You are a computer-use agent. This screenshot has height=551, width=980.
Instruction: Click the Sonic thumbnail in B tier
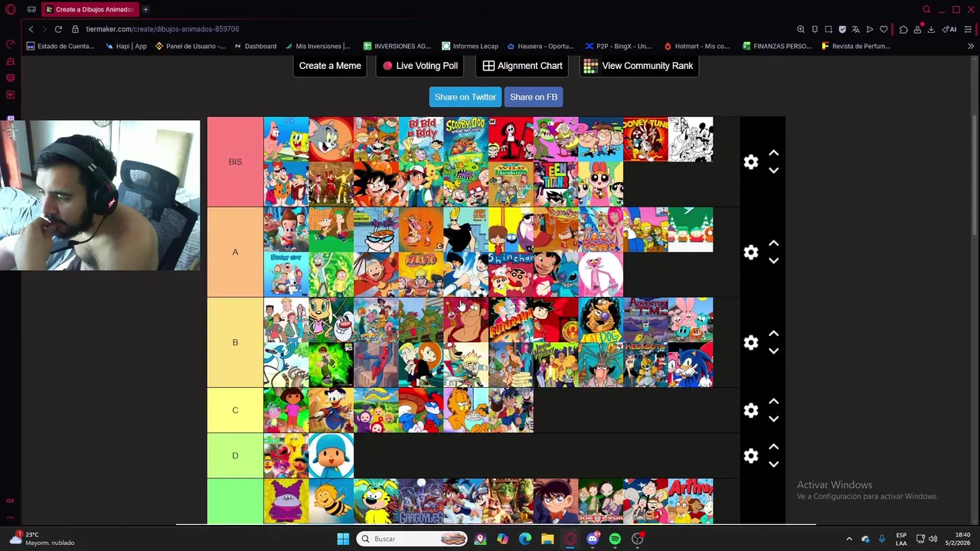tap(691, 365)
